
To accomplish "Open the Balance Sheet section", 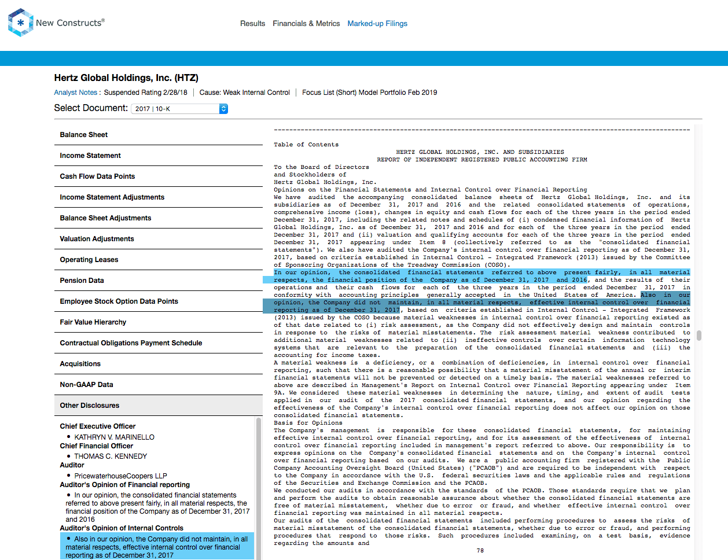I will coord(158,135).
